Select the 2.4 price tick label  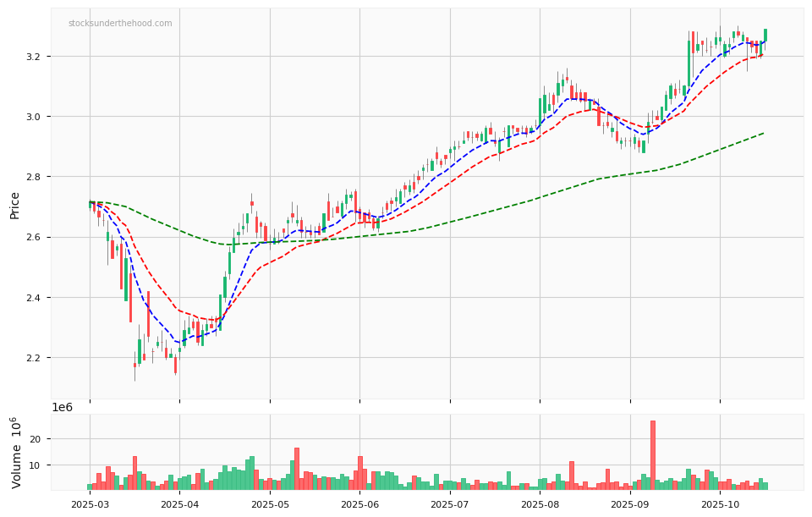click(36, 298)
